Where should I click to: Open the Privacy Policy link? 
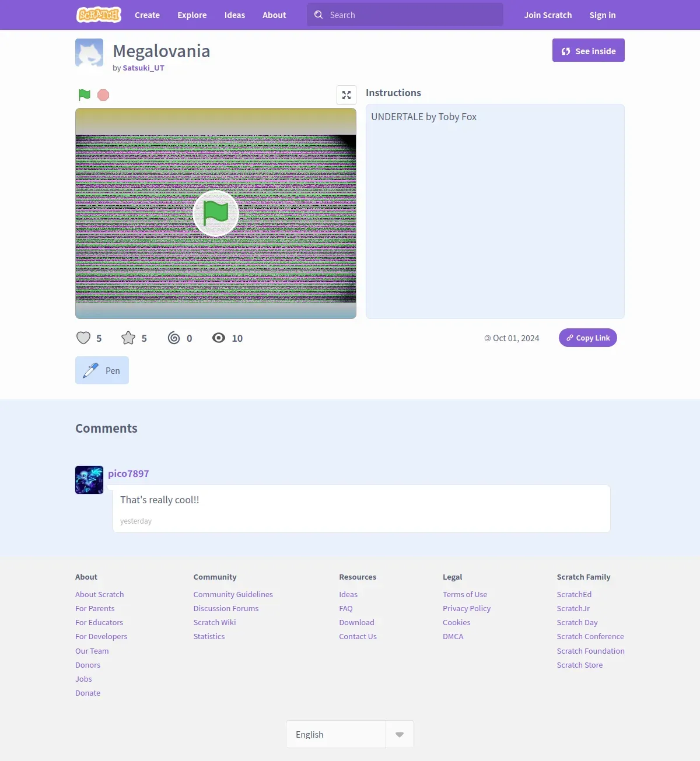tap(467, 608)
